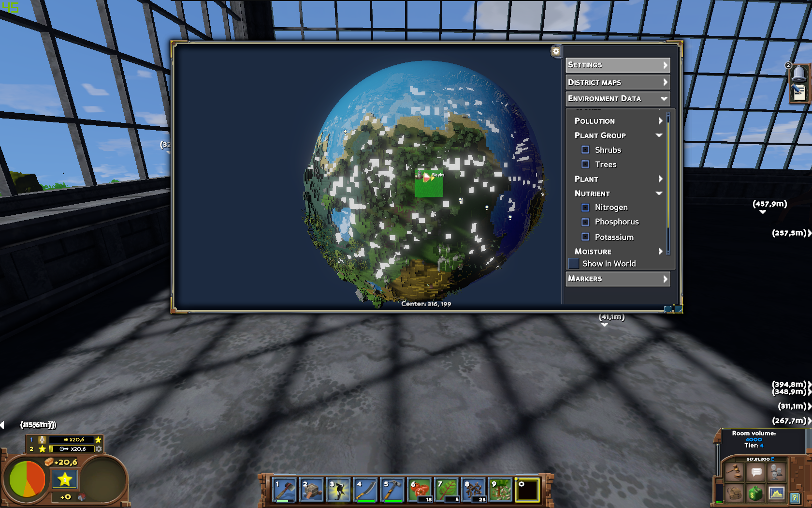Click the Center: 316, 199 coordinates text
The image size is (812, 508).
point(426,304)
